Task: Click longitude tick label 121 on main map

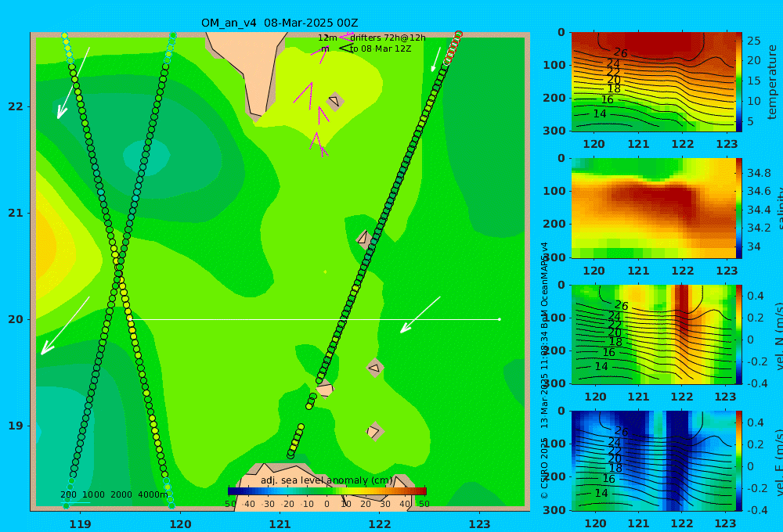Action: 280,524
